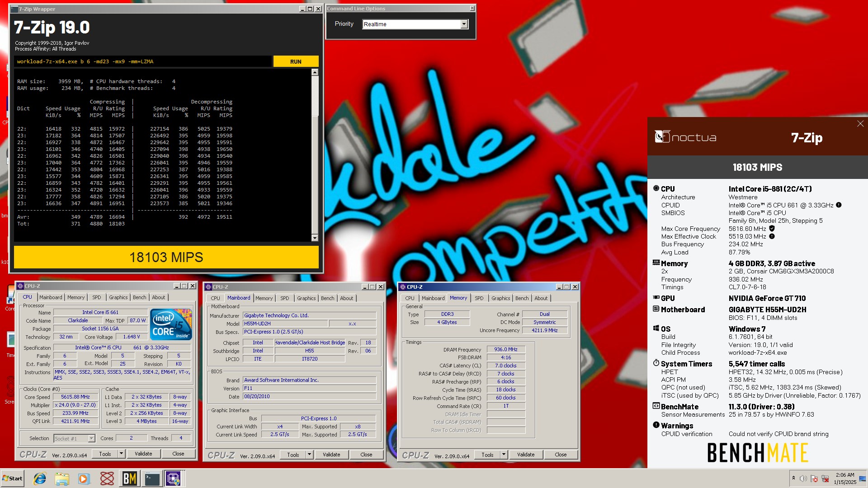
Task: Click the taskbar clock showing 2:06 AM
Action: pos(845,479)
